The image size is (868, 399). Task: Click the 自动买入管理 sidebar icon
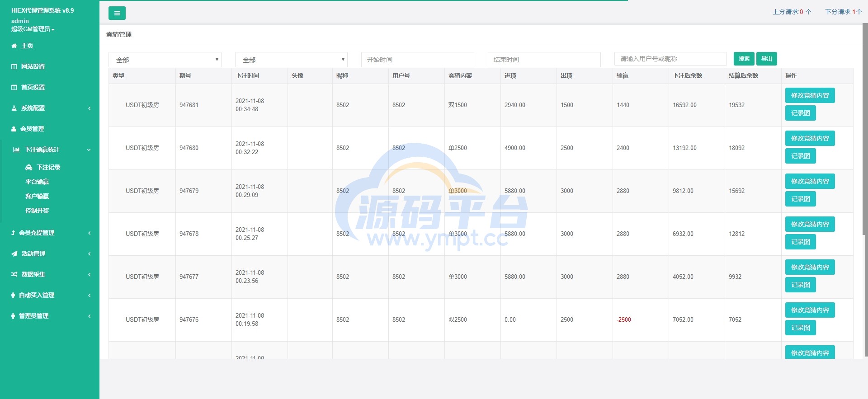point(13,295)
